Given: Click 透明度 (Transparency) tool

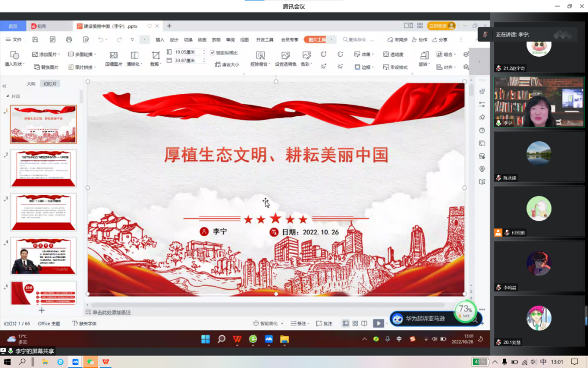Looking at the screenshot, I should (x=394, y=55).
